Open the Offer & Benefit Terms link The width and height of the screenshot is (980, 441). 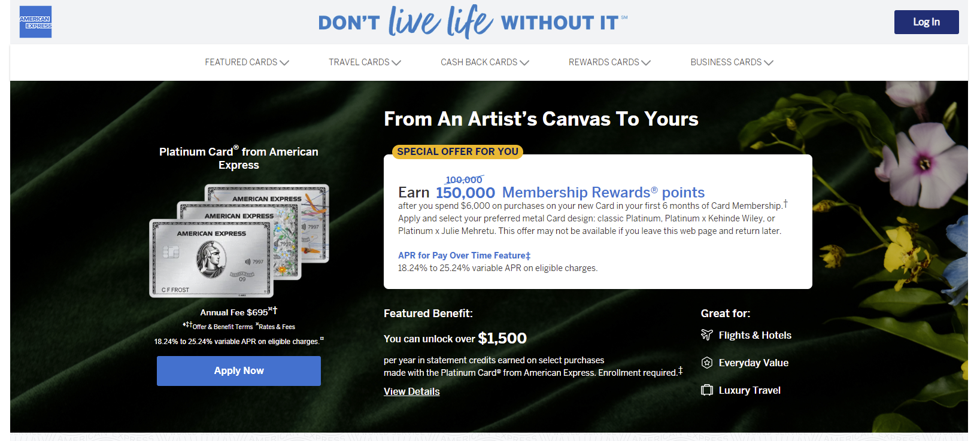tap(222, 327)
